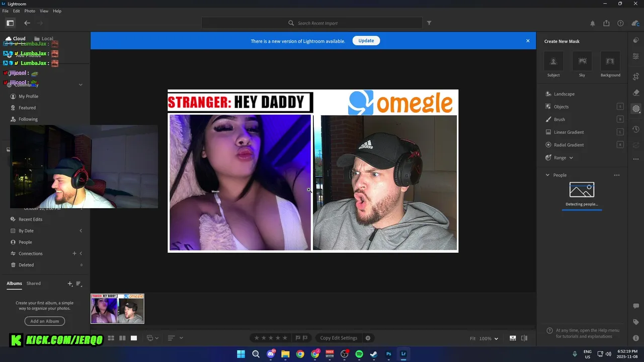The height and width of the screenshot is (362, 644).
Task: Toggle the reject flag
Action: coord(305,338)
